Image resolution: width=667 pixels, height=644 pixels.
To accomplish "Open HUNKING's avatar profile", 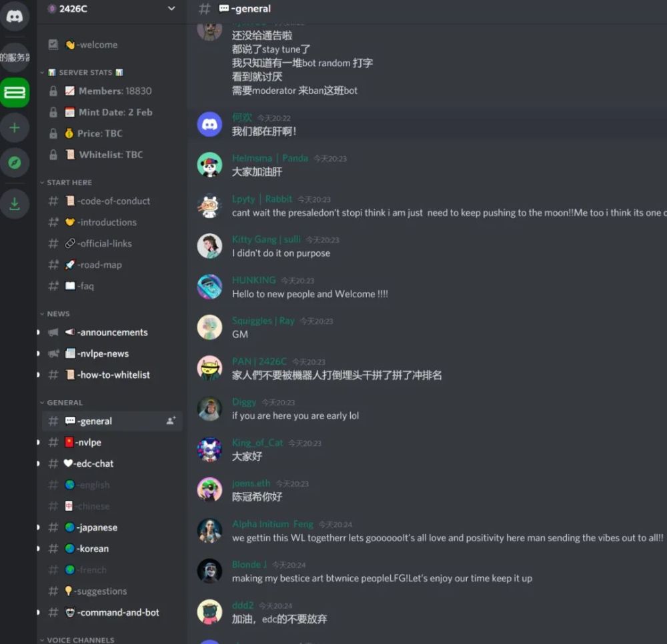I will (x=209, y=287).
